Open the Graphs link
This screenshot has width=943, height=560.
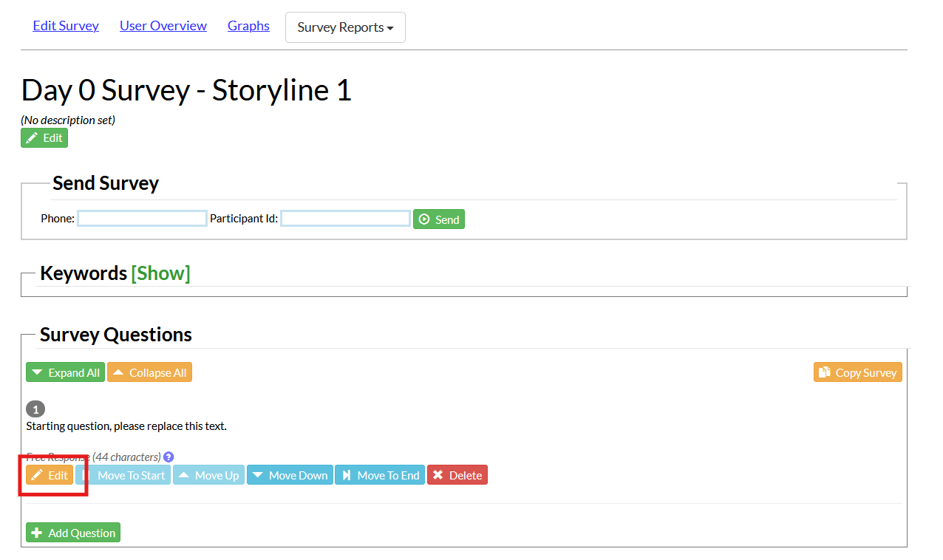tap(248, 26)
